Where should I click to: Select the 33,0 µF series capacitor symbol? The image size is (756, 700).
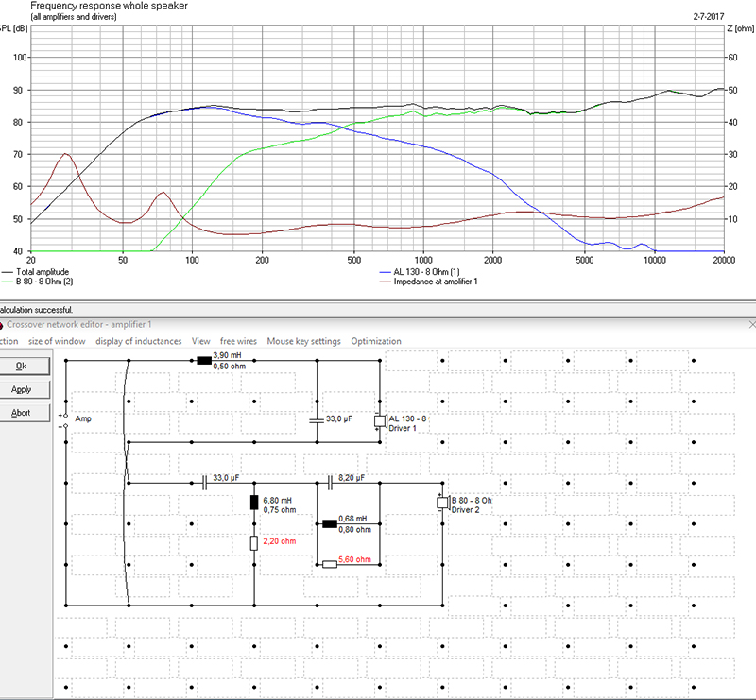(x=204, y=483)
